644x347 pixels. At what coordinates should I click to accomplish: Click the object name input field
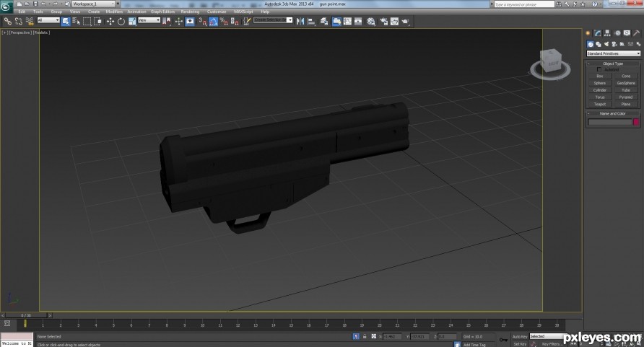[x=610, y=122]
